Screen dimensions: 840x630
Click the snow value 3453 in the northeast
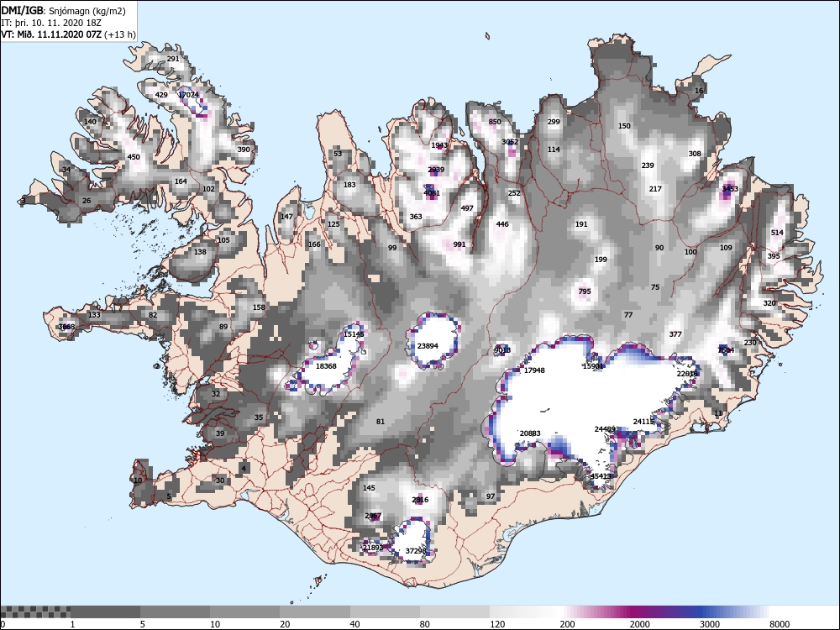click(730, 188)
